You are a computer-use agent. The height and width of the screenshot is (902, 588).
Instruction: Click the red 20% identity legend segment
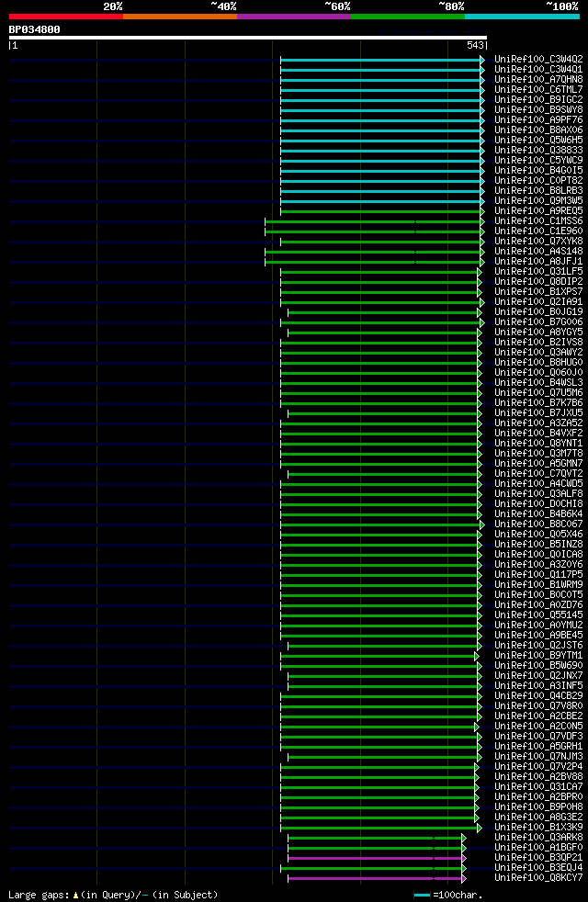pyautogui.click(x=66, y=17)
